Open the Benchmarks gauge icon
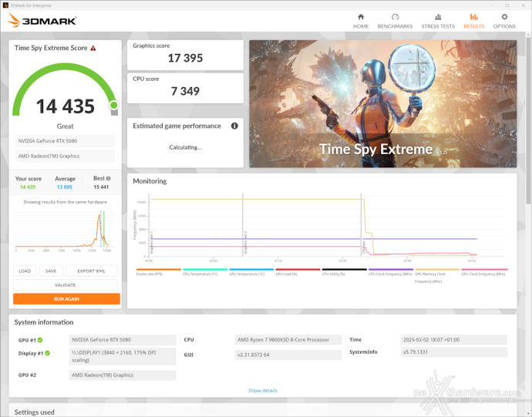The width and height of the screenshot is (532, 417). coord(395,17)
